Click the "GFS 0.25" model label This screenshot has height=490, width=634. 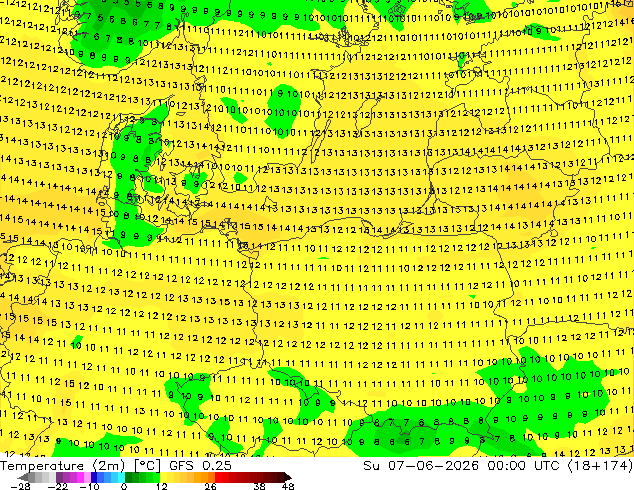tap(200, 466)
